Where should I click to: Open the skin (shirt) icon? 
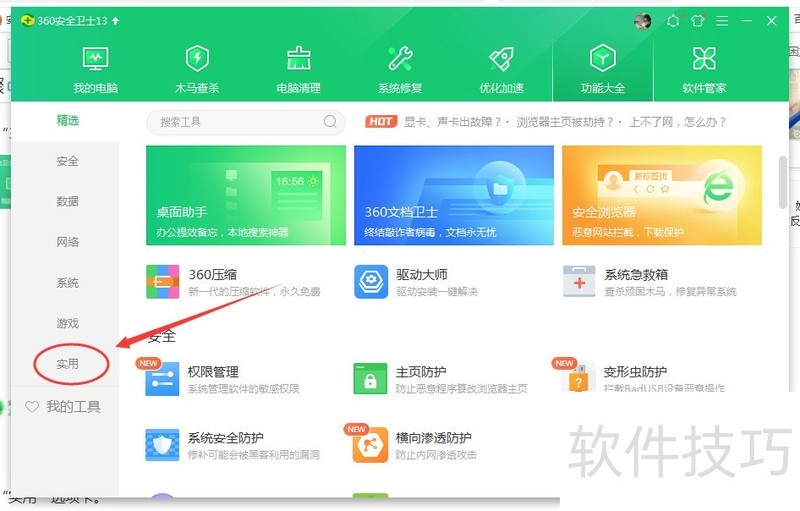(697, 21)
